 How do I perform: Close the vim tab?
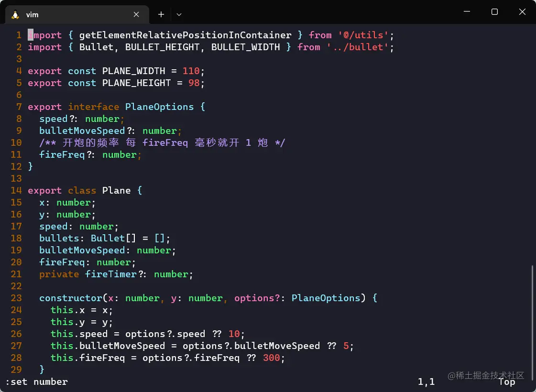(x=136, y=14)
